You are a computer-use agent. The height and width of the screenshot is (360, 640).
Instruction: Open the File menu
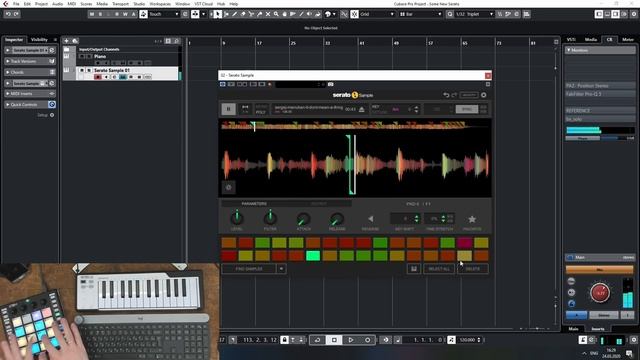coord(16,4)
